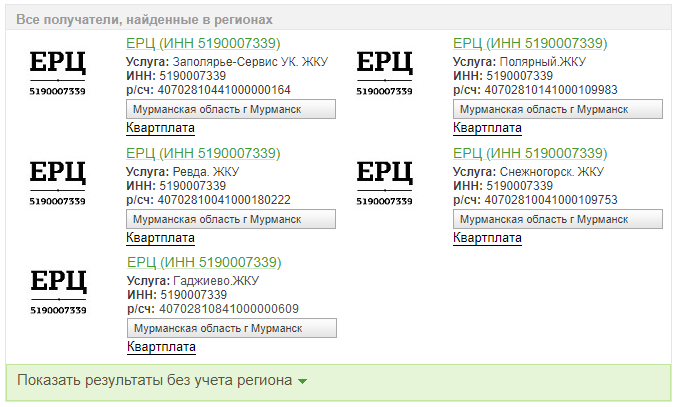Image resolution: width=678 pixels, height=407 pixels.
Task: Open region selector under Снежногорск. ЖКУ entry
Action: 558,219
